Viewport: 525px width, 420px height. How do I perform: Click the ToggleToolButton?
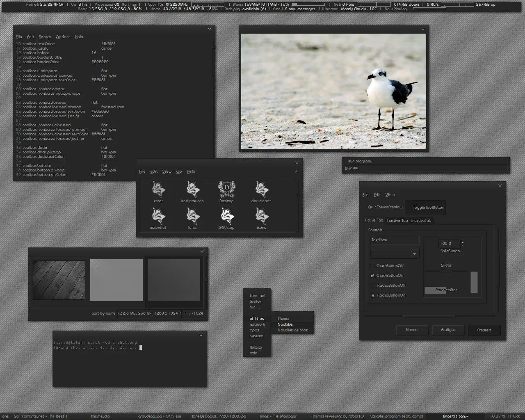tap(428, 208)
